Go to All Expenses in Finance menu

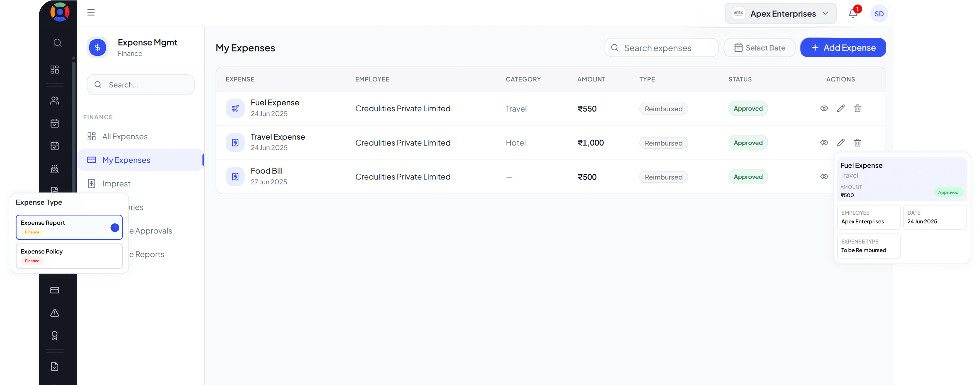click(125, 137)
